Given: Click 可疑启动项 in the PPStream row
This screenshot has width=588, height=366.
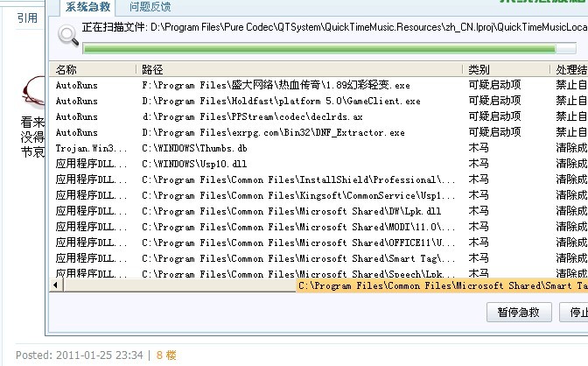Looking at the screenshot, I should pyautogui.click(x=494, y=116).
